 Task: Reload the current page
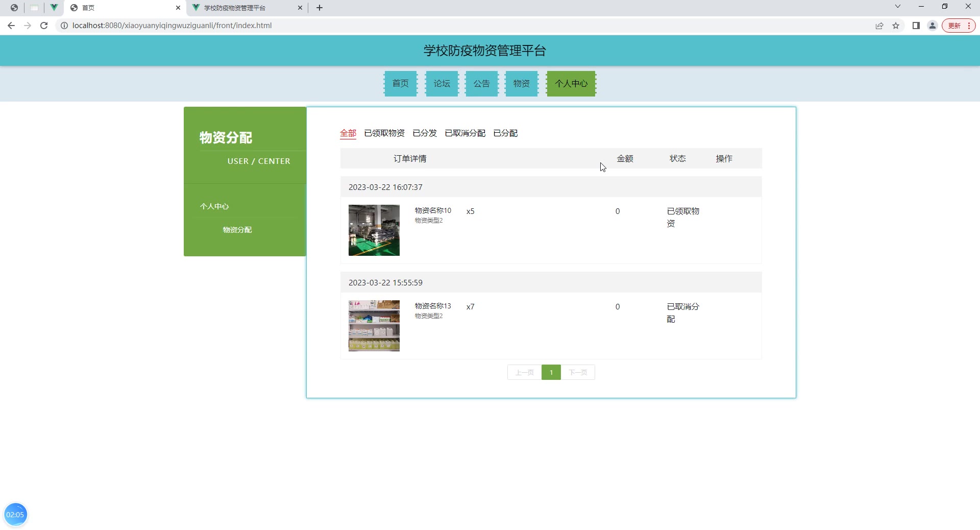(x=44, y=26)
